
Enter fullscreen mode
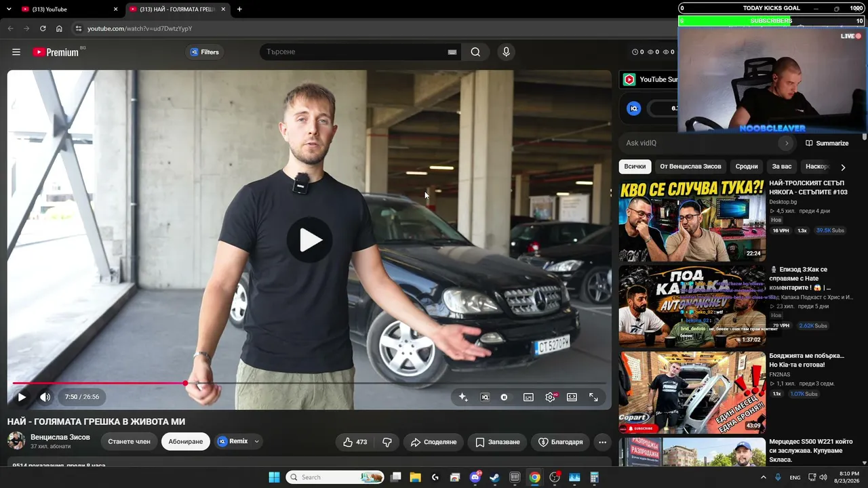pos(593,397)
